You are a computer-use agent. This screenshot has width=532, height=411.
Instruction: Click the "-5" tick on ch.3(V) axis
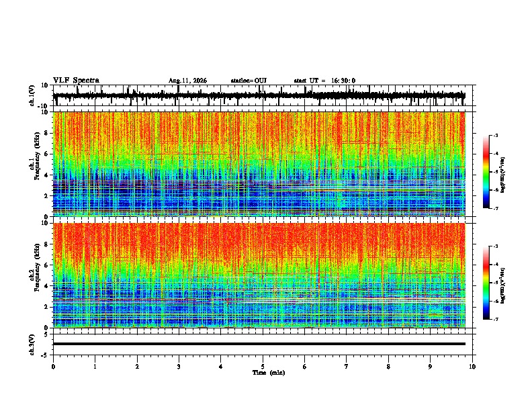click(46, 355)
